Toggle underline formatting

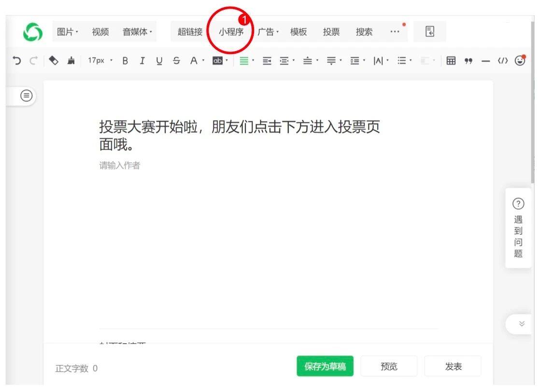coord(159,61)
